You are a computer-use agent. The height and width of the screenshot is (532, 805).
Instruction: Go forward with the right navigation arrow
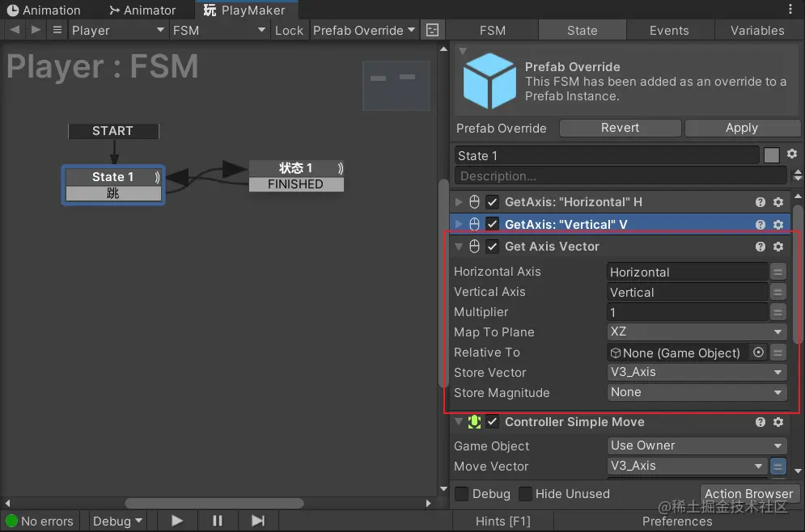point(36,30)
